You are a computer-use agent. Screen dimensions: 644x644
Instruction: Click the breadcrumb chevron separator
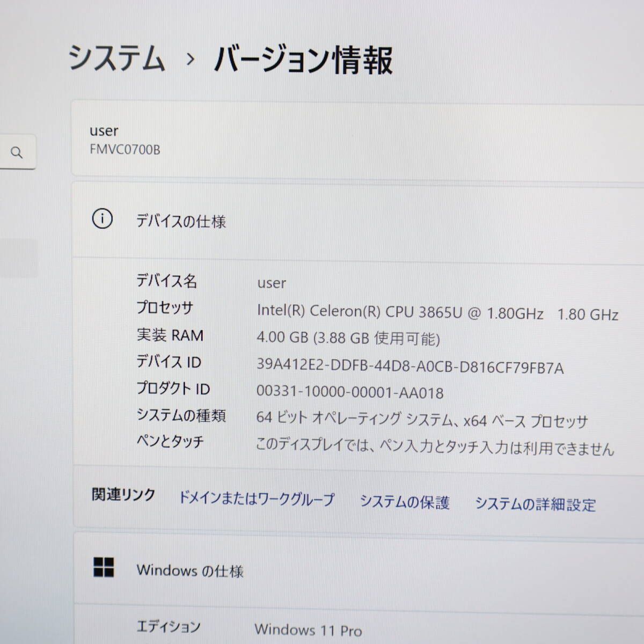190,59
